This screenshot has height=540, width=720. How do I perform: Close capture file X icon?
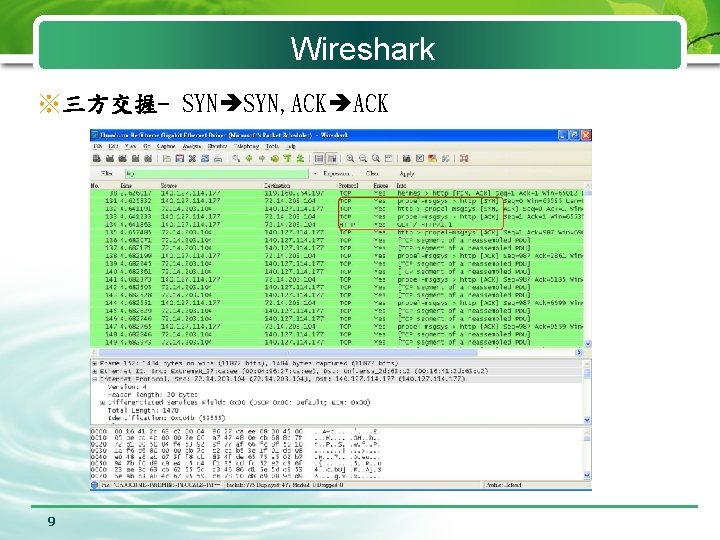192,158
